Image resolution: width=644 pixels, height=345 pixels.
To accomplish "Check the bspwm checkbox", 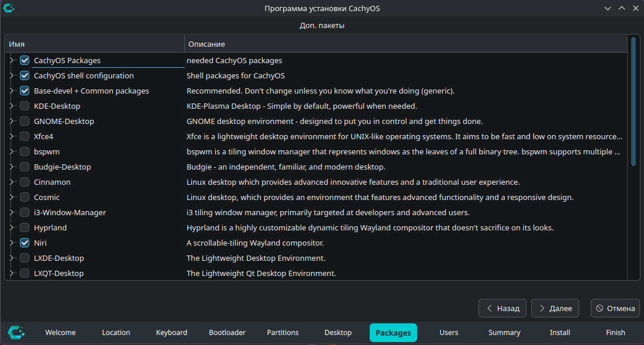I will tap(25, 151).
